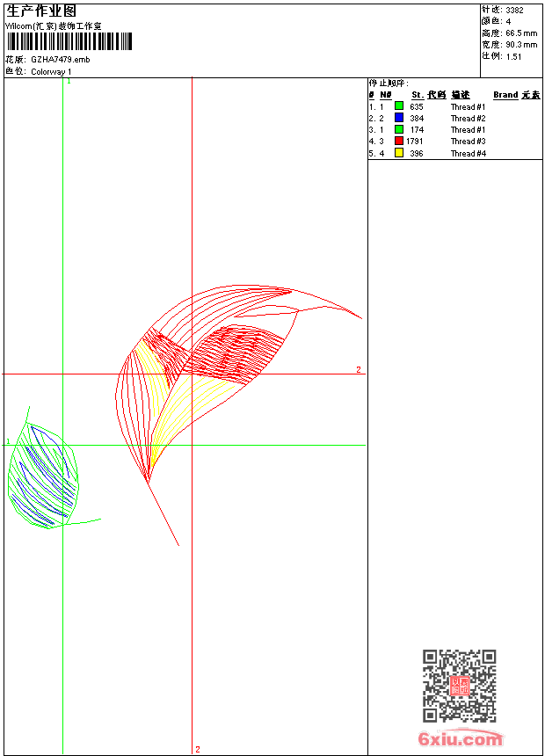Select the Thread #3 description text
Viewport: 545px width, 756px height.
pos(468,141)
